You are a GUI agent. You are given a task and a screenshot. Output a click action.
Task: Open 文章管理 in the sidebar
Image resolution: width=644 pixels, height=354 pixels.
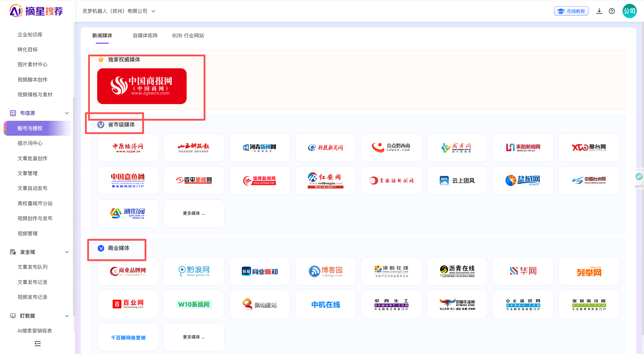tap(27, 173)
